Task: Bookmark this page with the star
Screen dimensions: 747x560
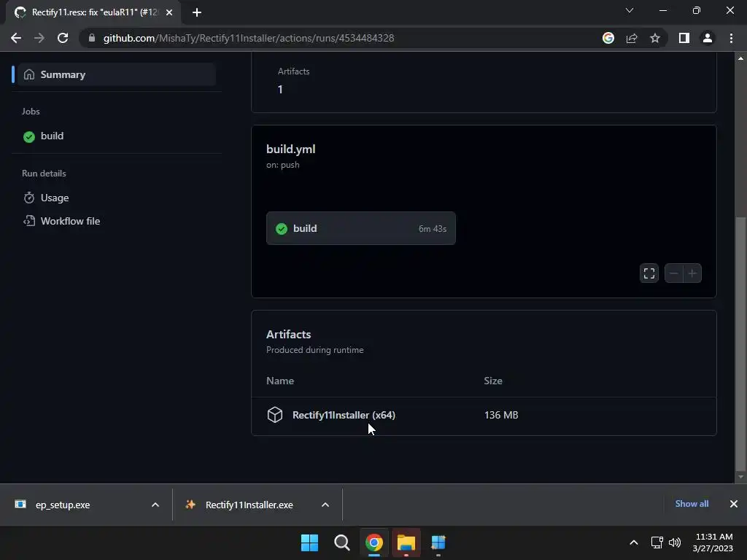Action: (655, 38)
